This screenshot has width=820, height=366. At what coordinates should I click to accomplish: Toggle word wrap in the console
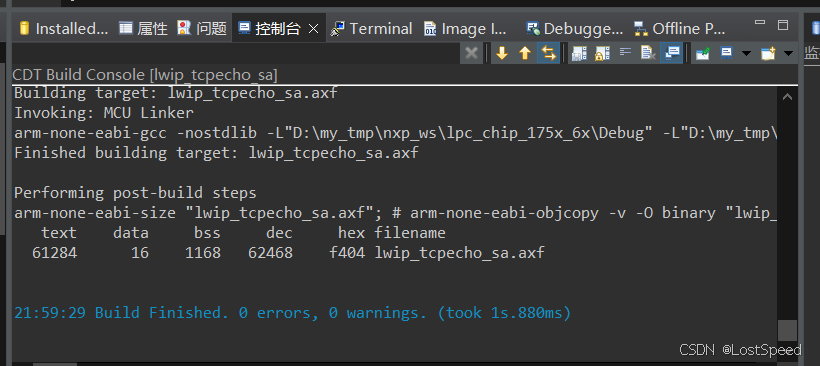[x=625, y=53]
